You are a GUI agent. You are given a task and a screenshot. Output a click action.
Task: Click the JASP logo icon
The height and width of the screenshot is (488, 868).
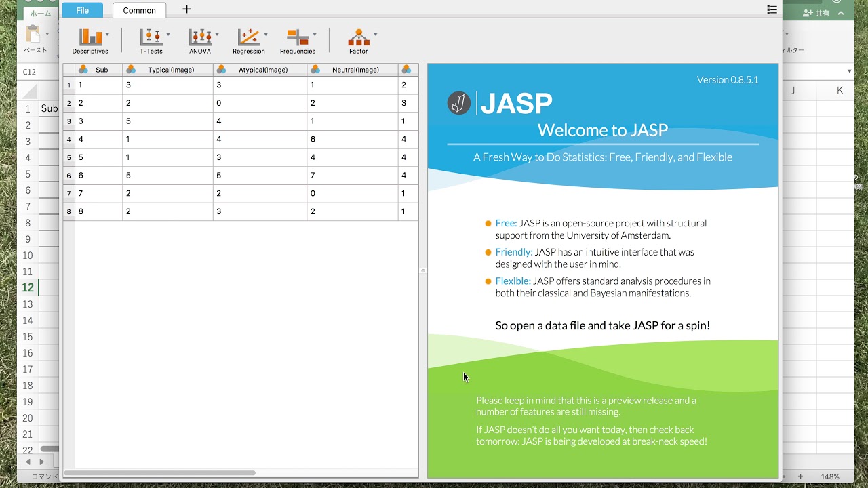pyautogui.click(x=459, y=103)
